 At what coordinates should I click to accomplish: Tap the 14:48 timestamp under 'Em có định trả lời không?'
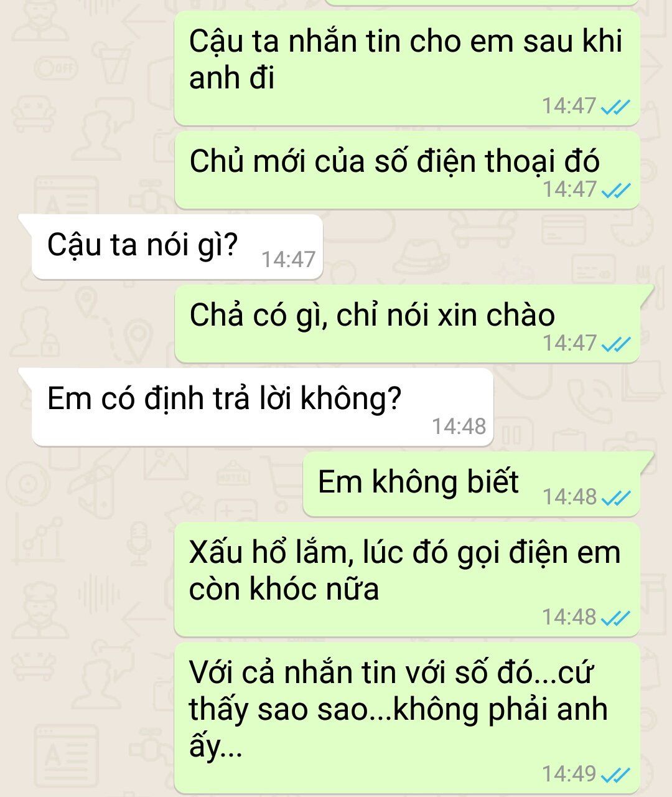pyautogui.click(x=459, y=427)
